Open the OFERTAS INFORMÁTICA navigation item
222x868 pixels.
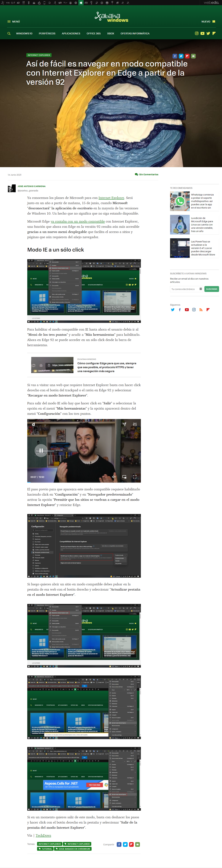(x=135, y=33)
